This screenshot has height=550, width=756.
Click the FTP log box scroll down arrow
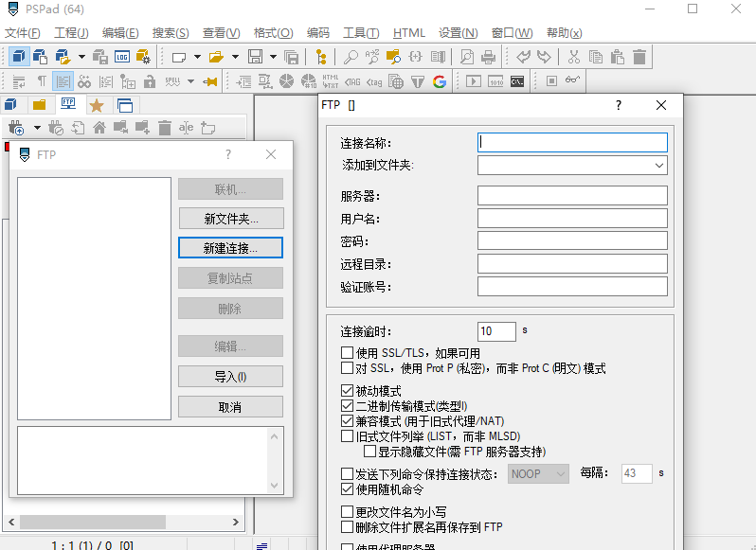click(x=275, y=486)
